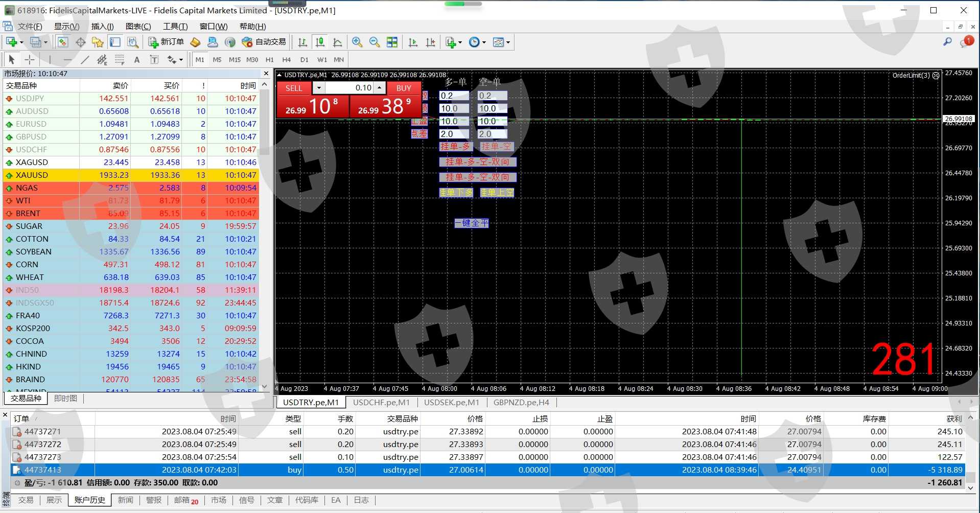Switch to the GBPNZD.pe,H4 chart tab
Viewport: 980px width, 513px height.
pos(521,403)
